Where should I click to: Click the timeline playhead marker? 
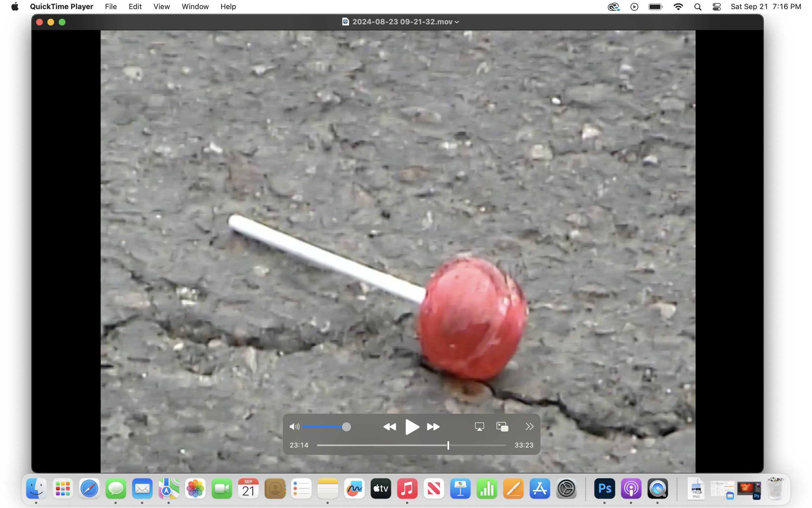click(448, 445)
